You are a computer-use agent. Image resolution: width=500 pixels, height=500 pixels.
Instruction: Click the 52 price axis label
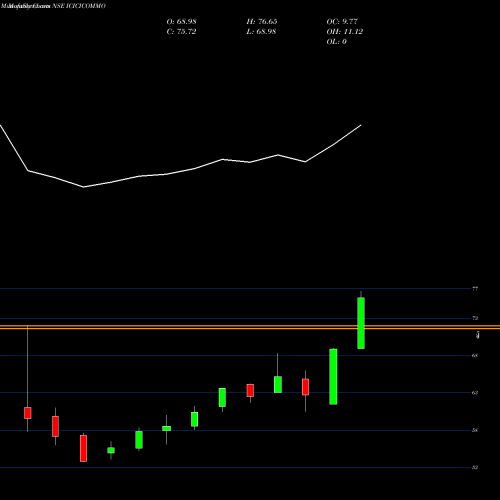(x=475, y=468)
